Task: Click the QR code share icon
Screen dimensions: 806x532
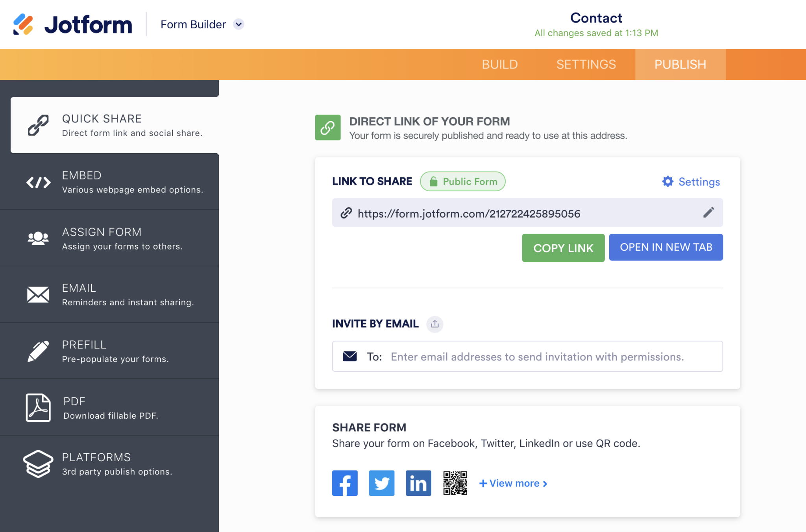Action: (x=455, y=483)
